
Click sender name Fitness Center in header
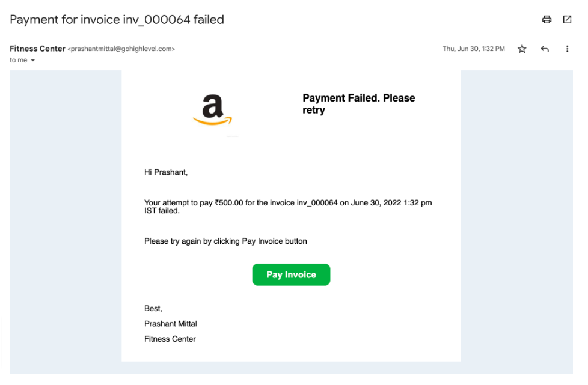(37, 49)
